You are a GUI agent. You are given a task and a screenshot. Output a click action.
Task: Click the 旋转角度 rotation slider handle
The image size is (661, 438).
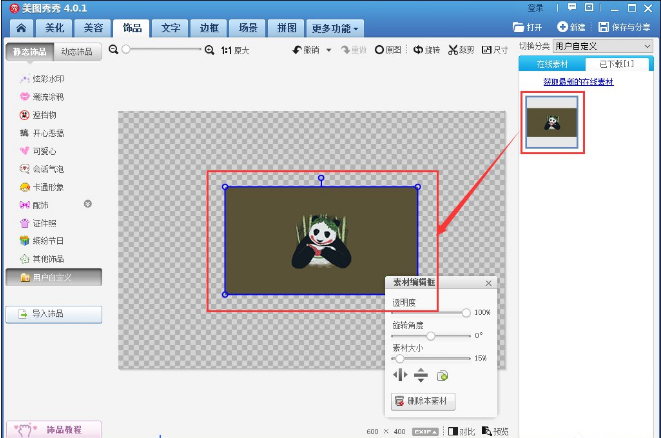430,336
